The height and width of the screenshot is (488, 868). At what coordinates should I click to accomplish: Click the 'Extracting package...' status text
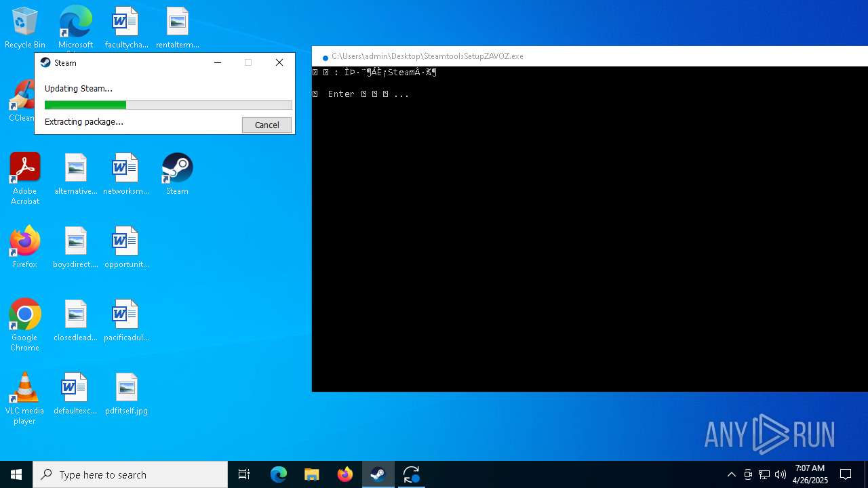coord(84,122)
